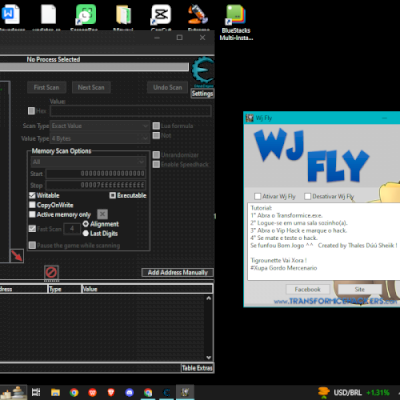The height and width of the screenshot is (400, 400).
Task: Check Desativar Wj Fly
Action: pyautogui.click(x=308, y=196)
